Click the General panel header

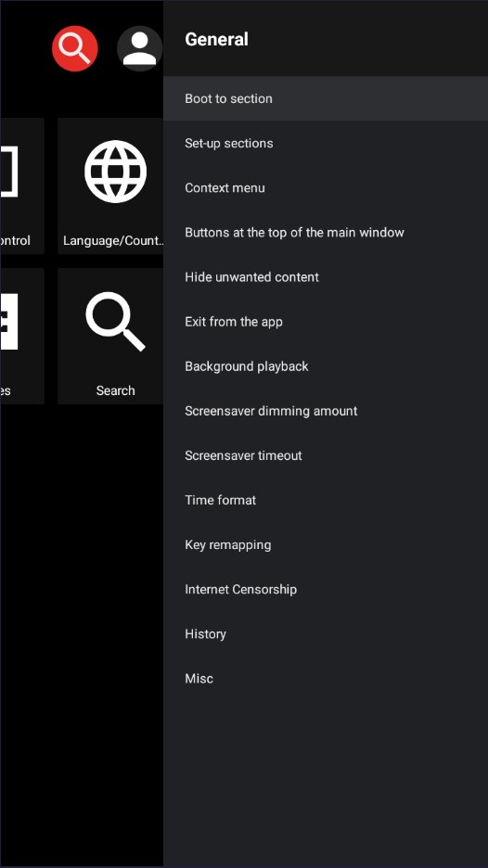click(x=216, y=39)
